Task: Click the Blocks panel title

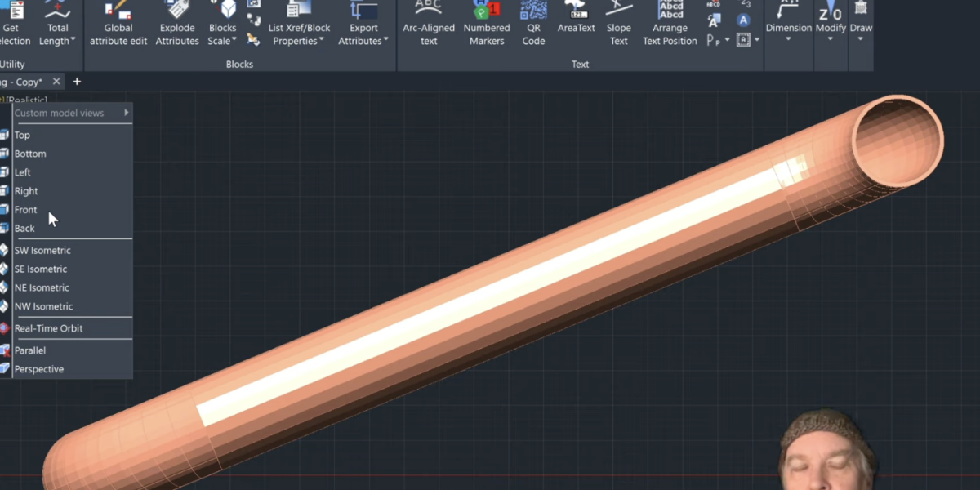Action: click(x=239, y=65)
